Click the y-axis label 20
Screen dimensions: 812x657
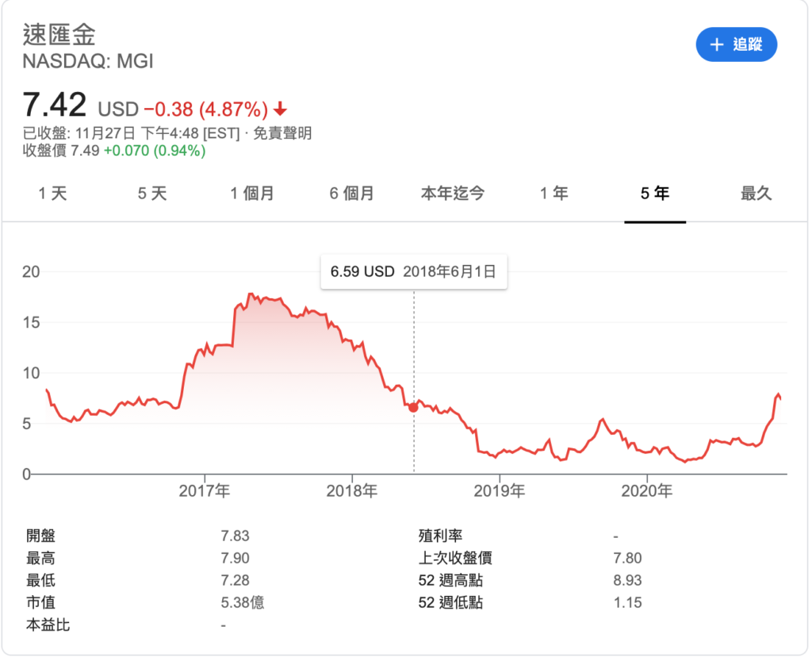(x=31, y=271)
